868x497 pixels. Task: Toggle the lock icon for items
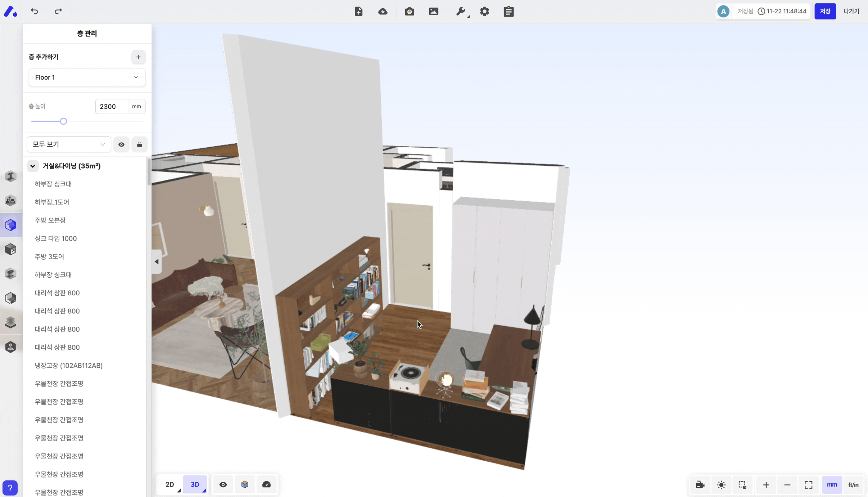coord(139,144)
